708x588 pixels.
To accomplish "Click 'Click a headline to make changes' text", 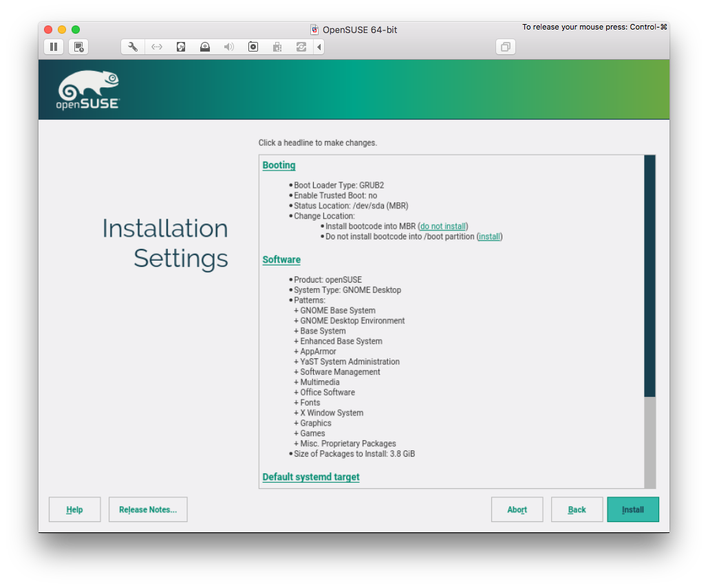I will pos(317,142).
